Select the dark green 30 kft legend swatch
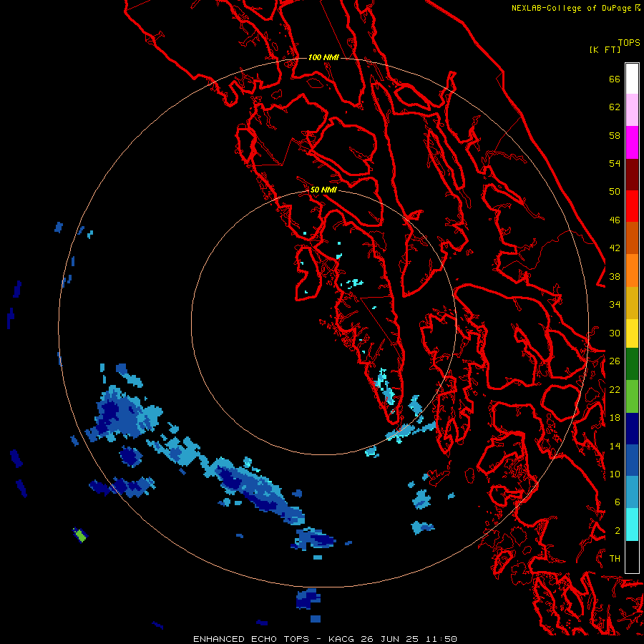Image resolution: width=644 pixels, height=644 pixels. click(632, 364)
